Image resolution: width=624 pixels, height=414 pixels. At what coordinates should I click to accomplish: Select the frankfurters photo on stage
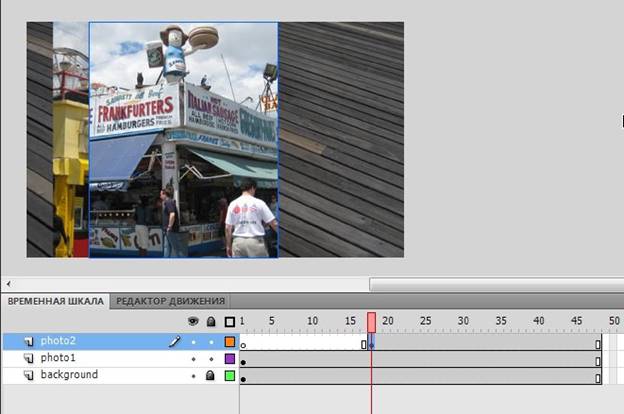coord(183,140)
